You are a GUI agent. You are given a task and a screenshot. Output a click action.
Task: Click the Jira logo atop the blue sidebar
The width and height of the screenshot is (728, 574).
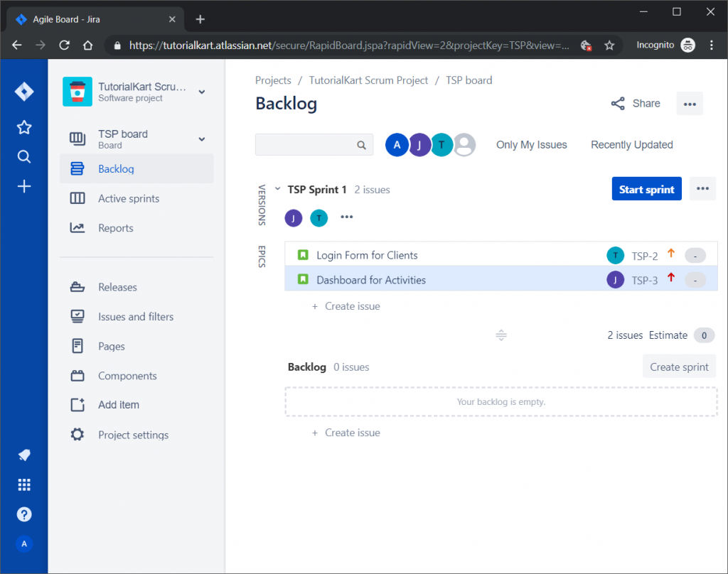[x=23, y=91]
